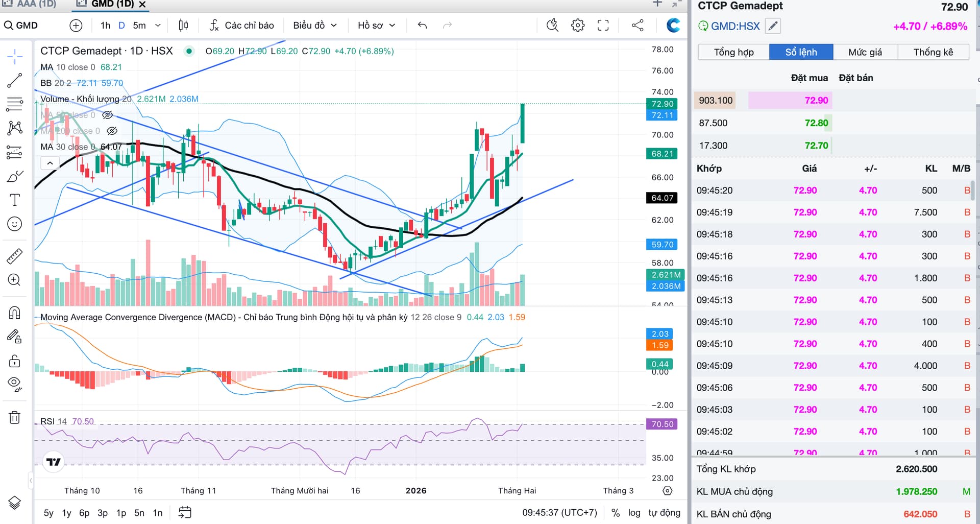Select the zoom in tool
This screenshot has width=980, height=524.
(15, 280)
